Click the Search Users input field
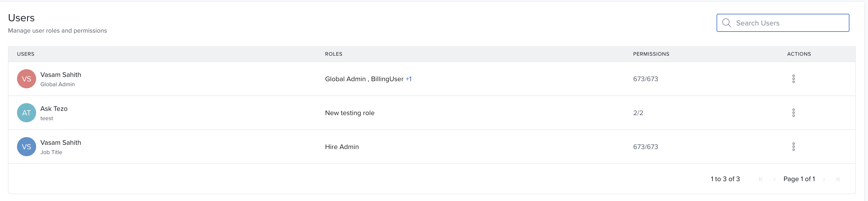The image size is (868, 201). pos(789,23)
